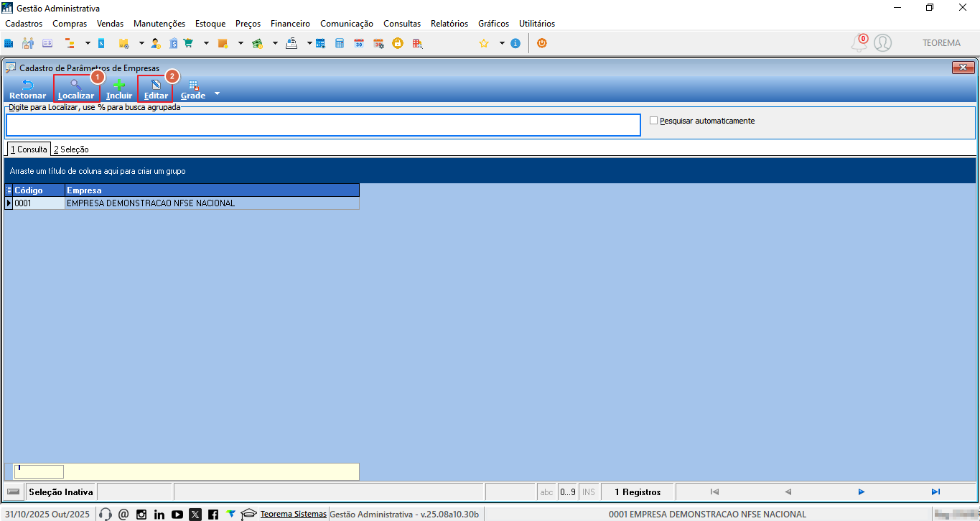This screenshot has width=980, height=521.
Task: Click the blue S document icon
Action: (x=101, y=43)
